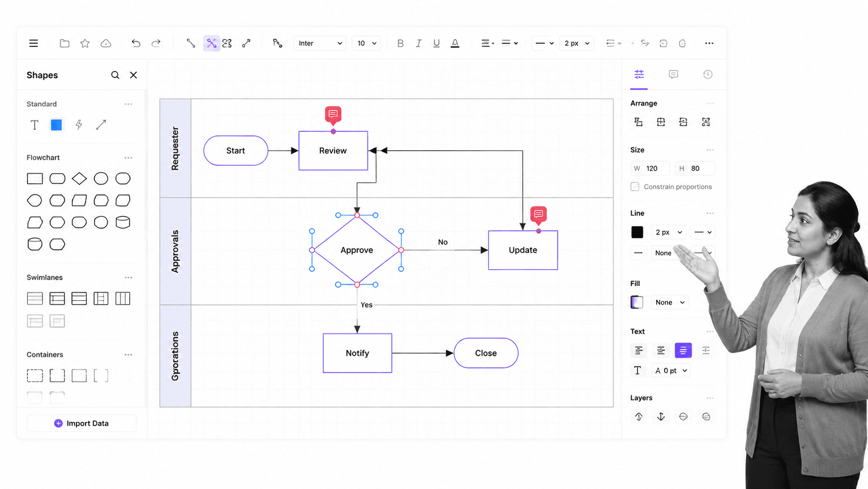Image resolution: width=868 pixels, height=489 pixels.
Task: Select the Approve diamond
Action: [357, 250]
